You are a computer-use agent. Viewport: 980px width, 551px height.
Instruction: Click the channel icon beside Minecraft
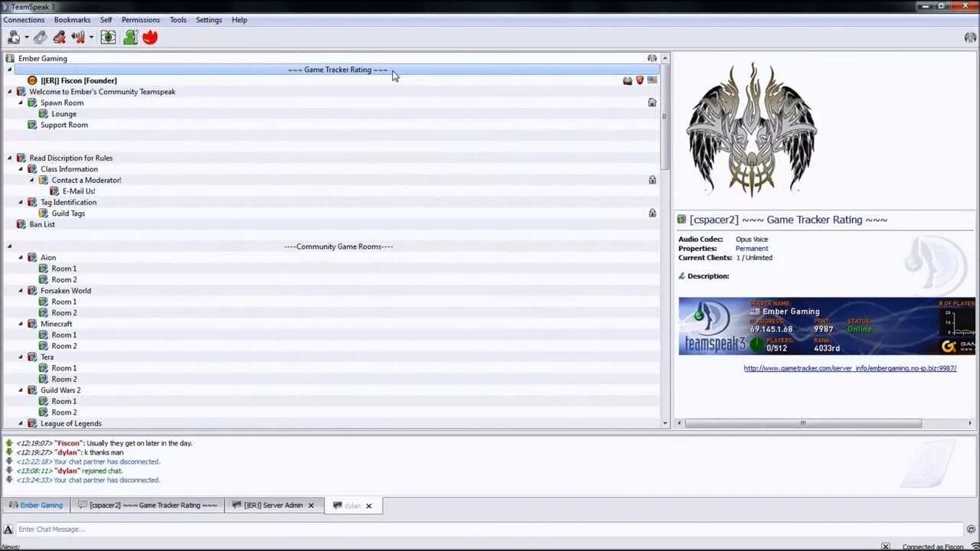pyautogui.click(x=32, y=324)
